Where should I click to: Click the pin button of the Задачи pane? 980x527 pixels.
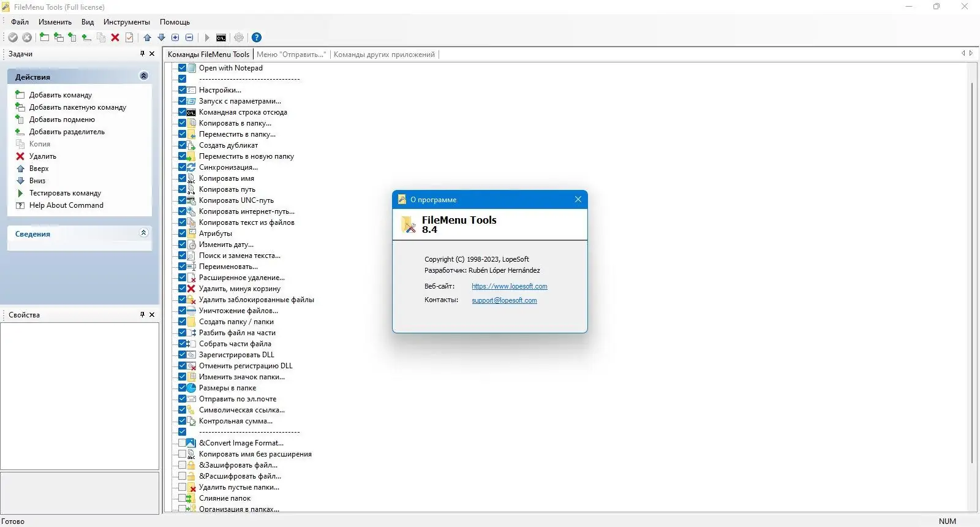tap(142, 54)
